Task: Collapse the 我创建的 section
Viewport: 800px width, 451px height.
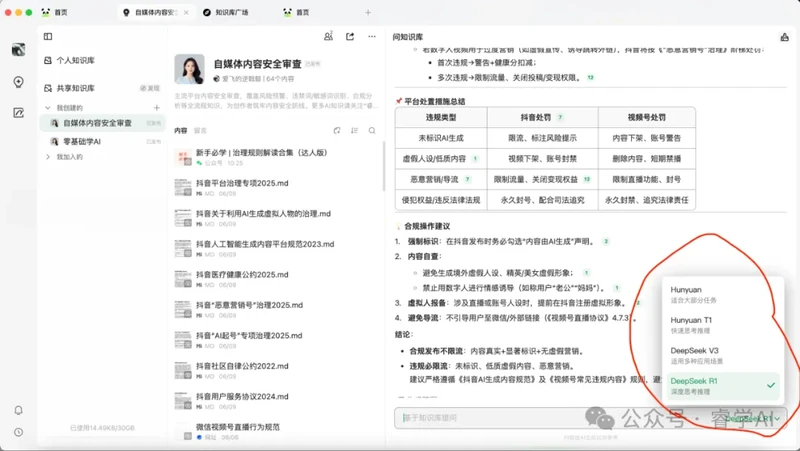Action: pyautogui.click(x=48, y=108)
